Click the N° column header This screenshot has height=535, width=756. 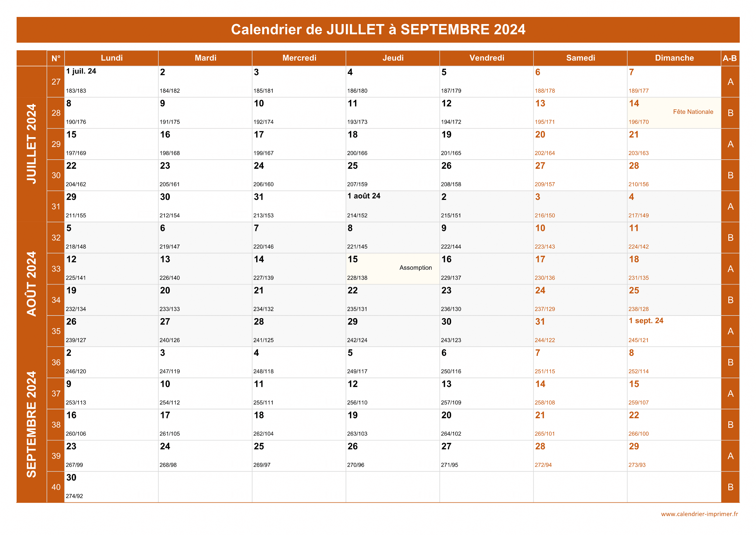[x=56, y=58]
